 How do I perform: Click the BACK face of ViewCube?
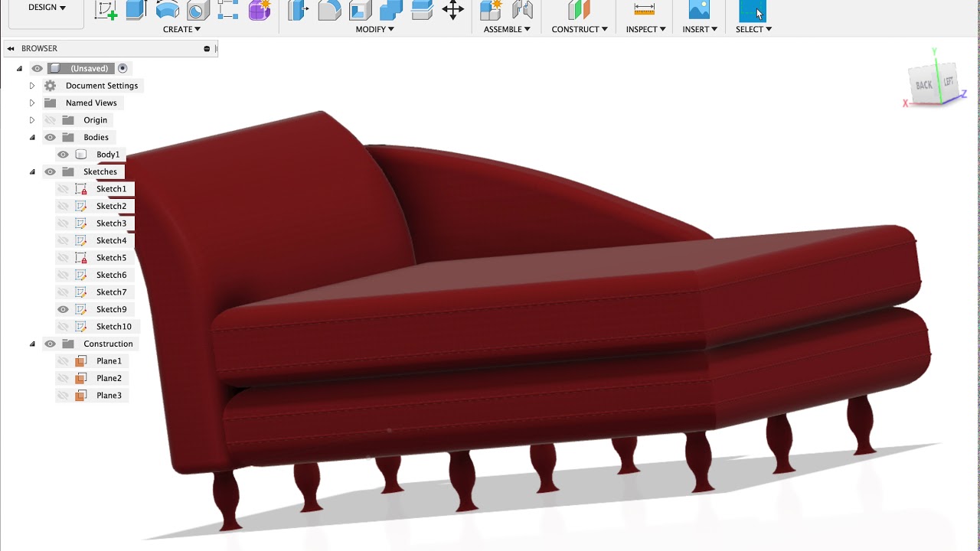[x=924, y=84]
